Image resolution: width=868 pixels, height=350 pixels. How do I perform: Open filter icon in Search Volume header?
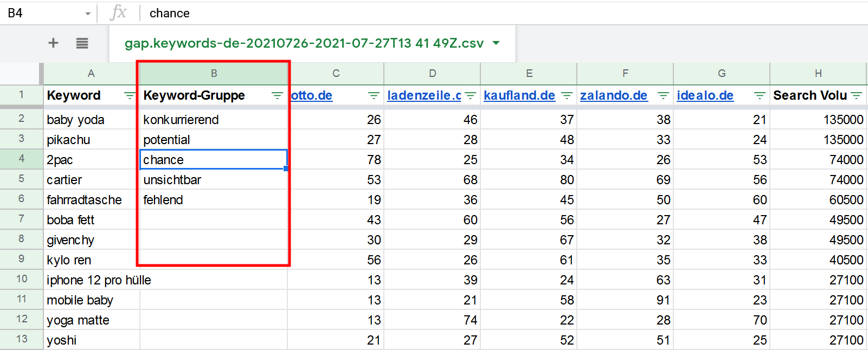pos(857,96)
